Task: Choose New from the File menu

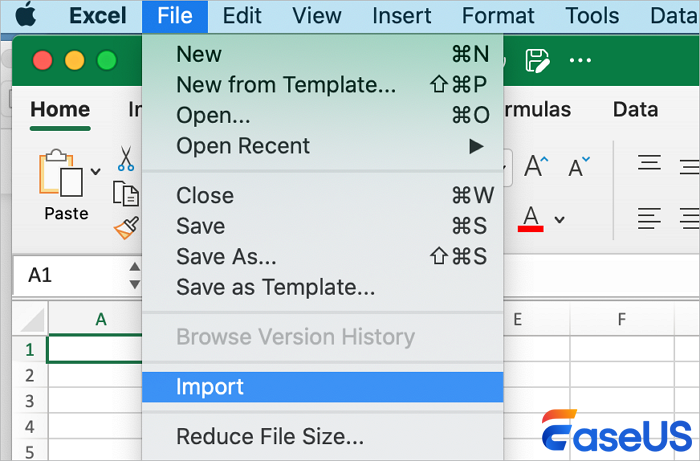Action: 323,54
